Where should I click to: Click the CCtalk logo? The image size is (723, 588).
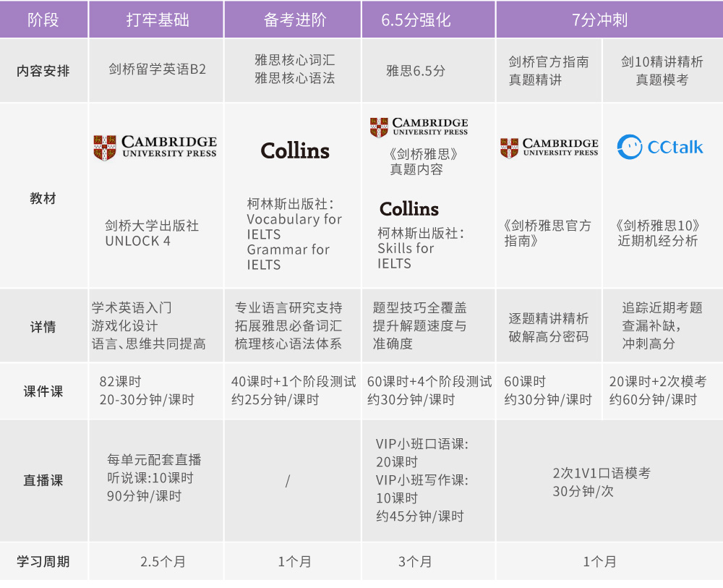tap(660, 147)
